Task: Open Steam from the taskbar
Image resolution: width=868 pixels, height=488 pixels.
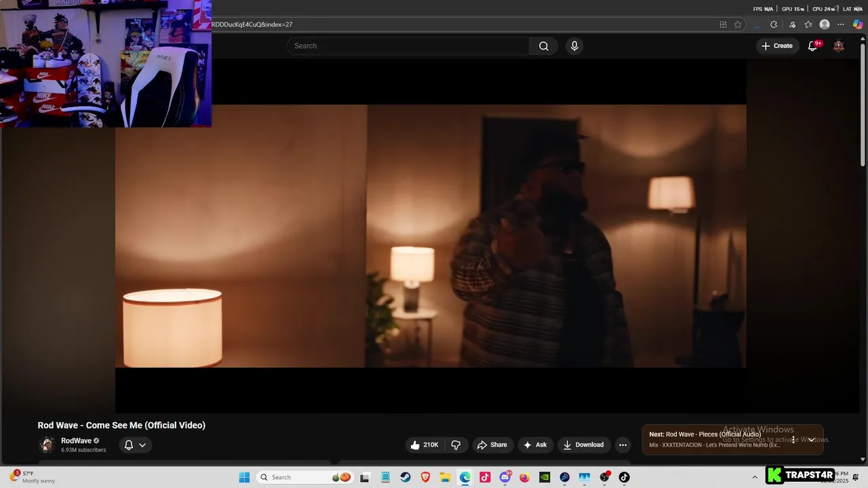Action: (x=406, y=477)
